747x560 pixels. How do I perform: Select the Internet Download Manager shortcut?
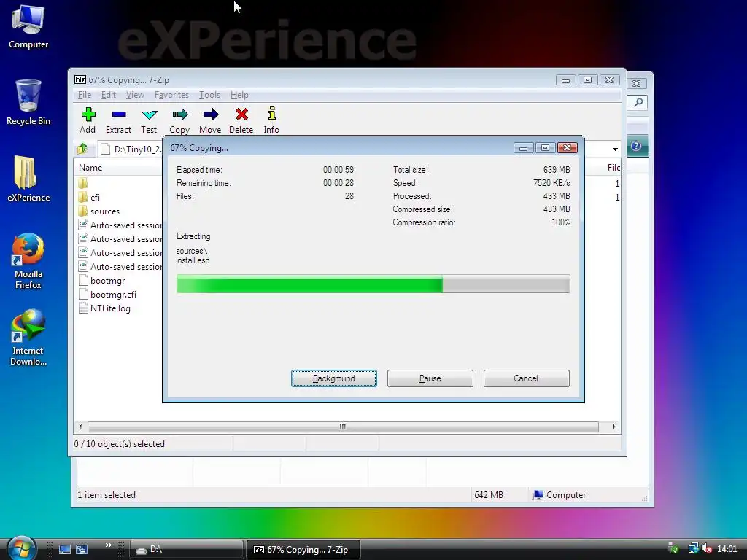pyautogui.click(x=28, y=338)
